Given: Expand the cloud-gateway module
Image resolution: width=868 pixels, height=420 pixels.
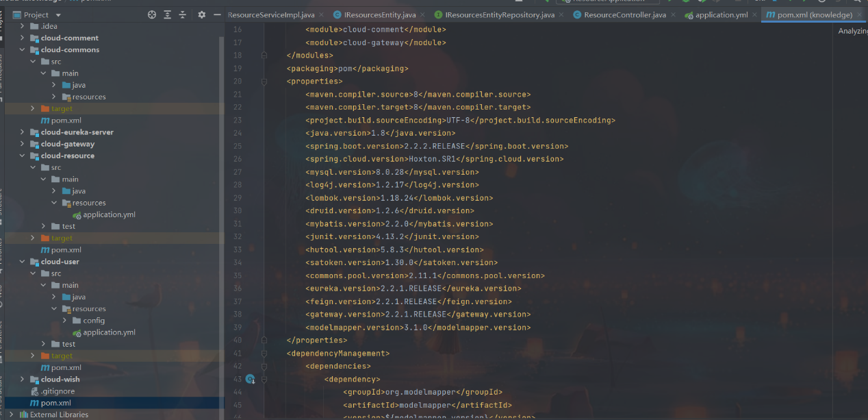Looking at the screenshot, I should (23, 144).
